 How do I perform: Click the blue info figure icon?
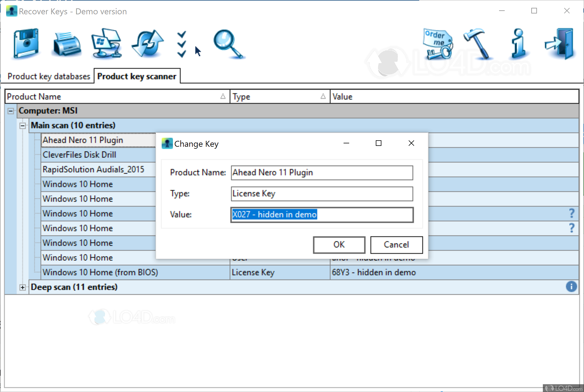518,43
